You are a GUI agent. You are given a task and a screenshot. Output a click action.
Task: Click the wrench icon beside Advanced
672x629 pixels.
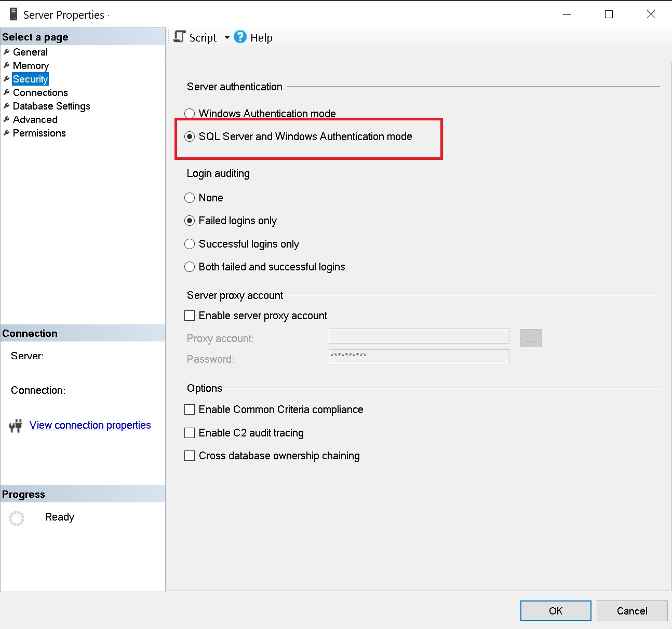tap(6, 119)
